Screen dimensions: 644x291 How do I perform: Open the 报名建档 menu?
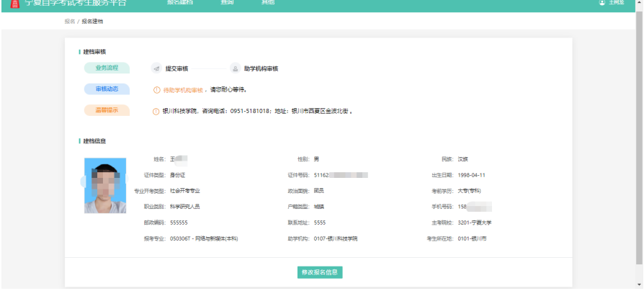[x=180, y=2]
